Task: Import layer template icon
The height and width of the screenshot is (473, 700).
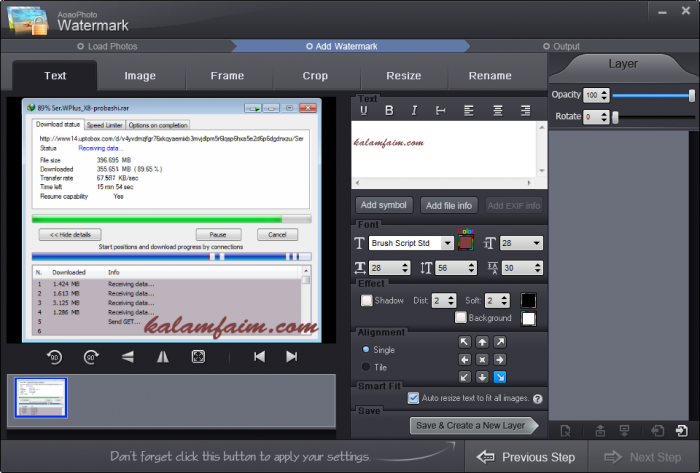Action: [x=658, y=431]
